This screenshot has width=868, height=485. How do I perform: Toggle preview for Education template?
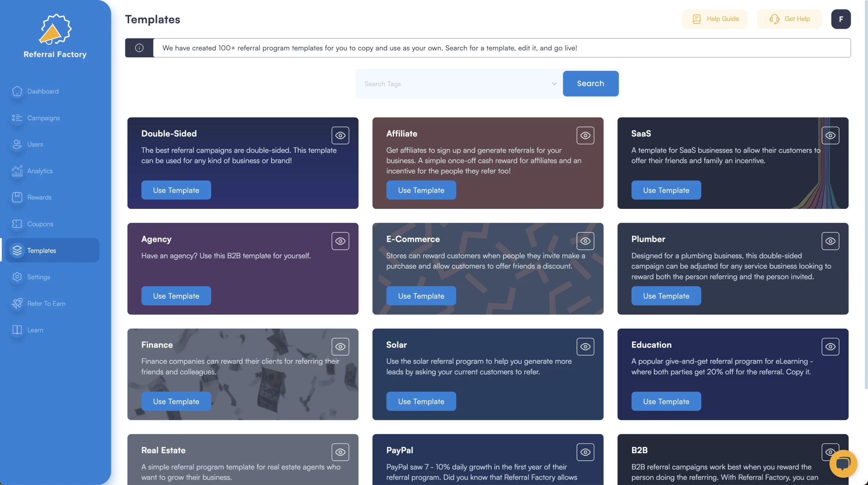830,346
